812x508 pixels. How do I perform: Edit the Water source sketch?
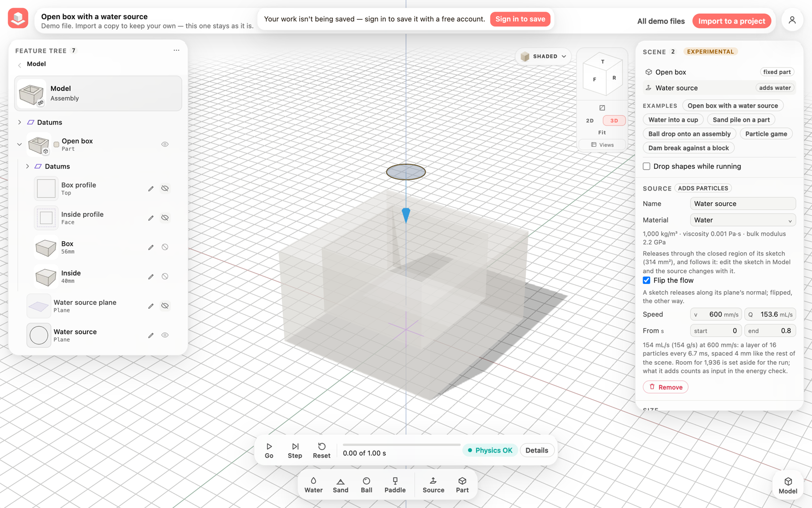pos(151,335)
